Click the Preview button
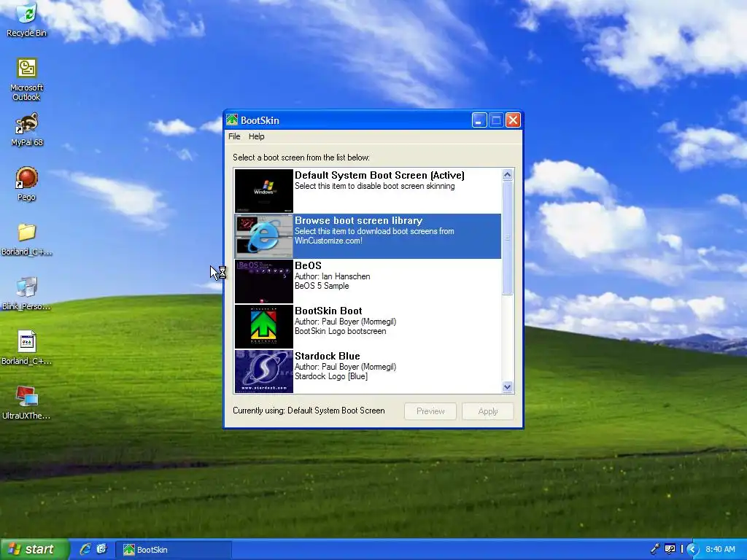This screenshot has width=747, height=560. [x=430, y=411]
